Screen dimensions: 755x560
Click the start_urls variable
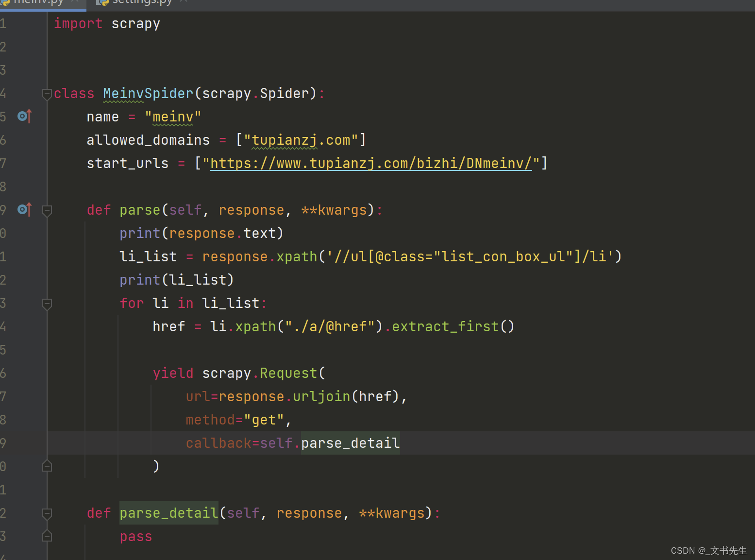pos(128,163)
